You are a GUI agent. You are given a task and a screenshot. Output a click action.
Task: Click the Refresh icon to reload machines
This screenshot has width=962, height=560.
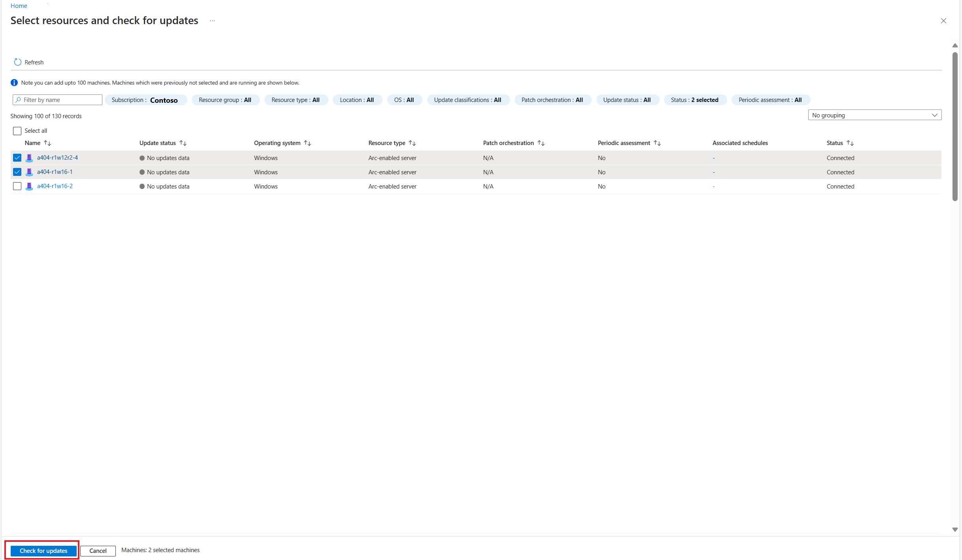click(x=18, y=62)
